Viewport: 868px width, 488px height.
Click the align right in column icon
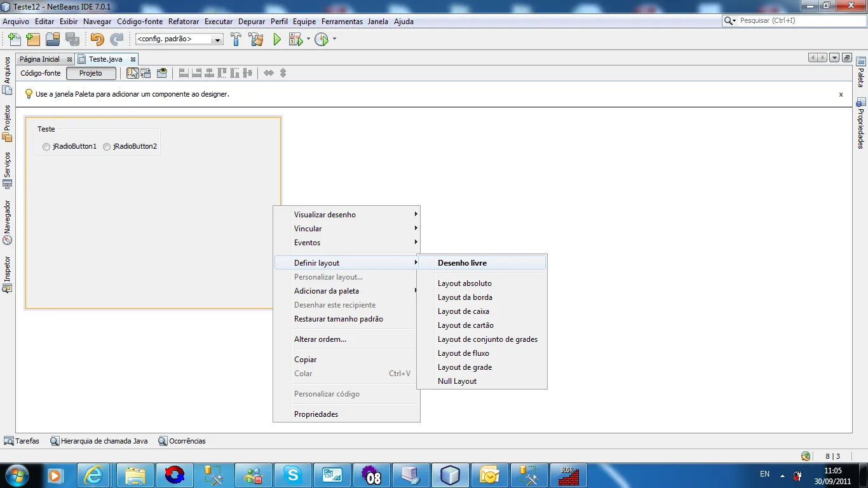[x=196, y=73]
